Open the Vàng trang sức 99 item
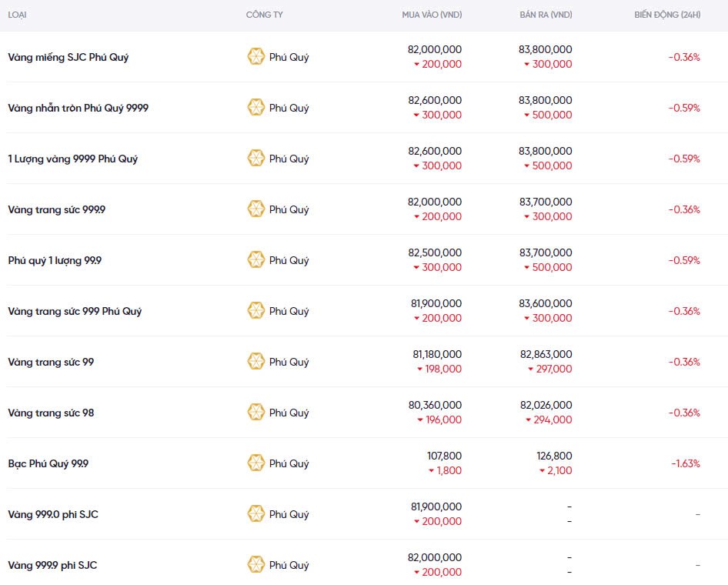This screenshot has height=585, width=728. click(x=51, y=362)
